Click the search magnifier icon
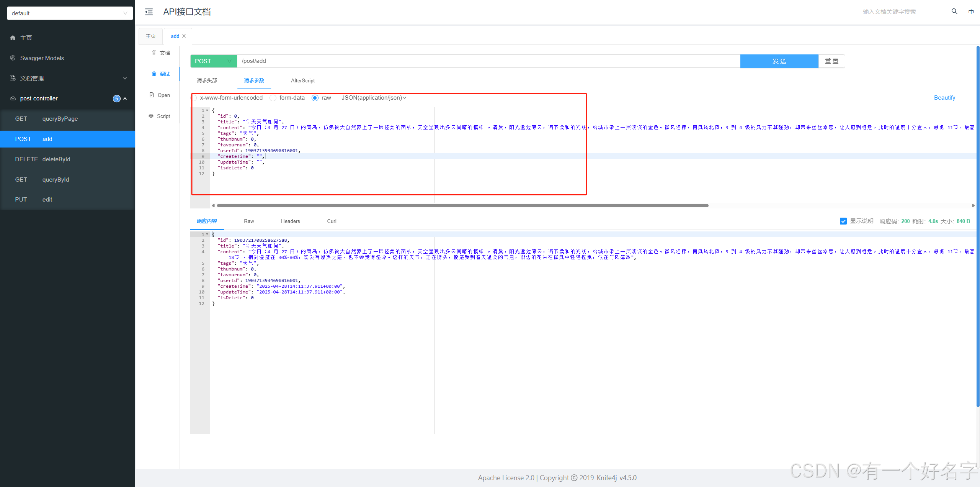 pyautogui.click(x=954, y=11)
